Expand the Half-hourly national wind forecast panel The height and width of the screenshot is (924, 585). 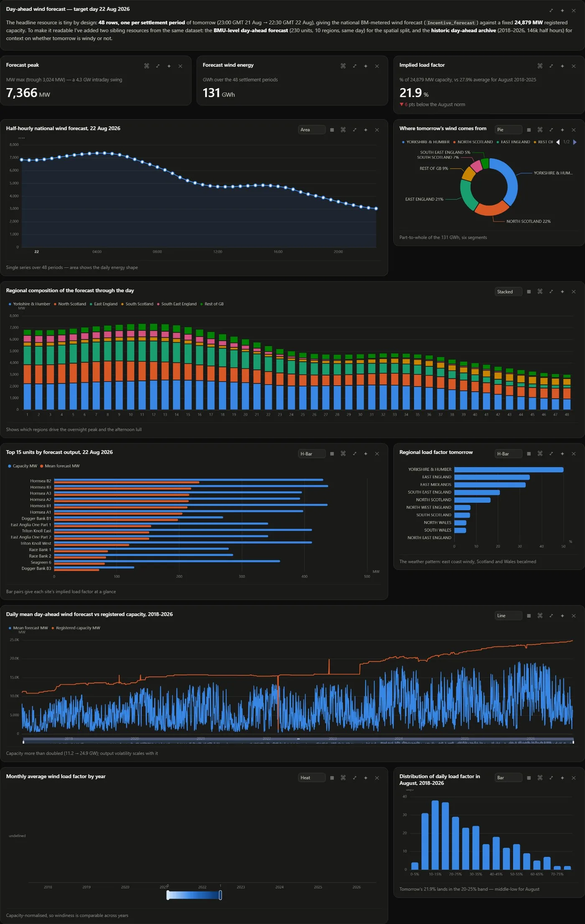(354, 130)
